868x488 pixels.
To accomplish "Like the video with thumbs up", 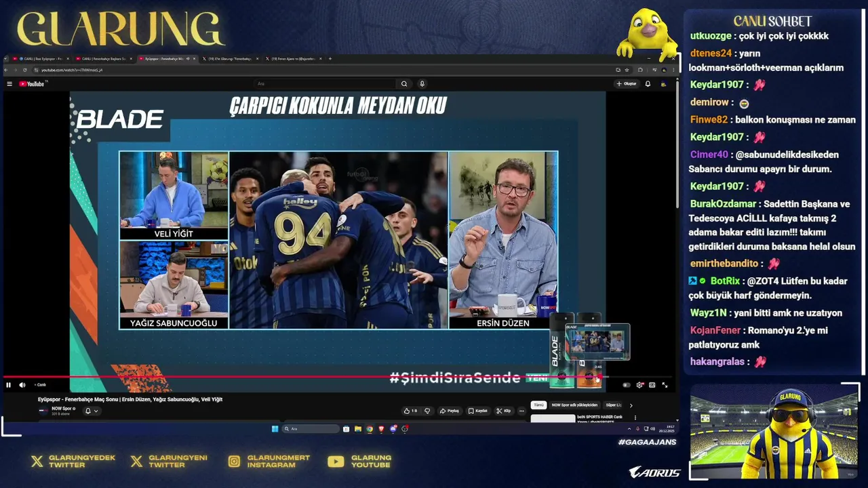I will pos(410,411).
